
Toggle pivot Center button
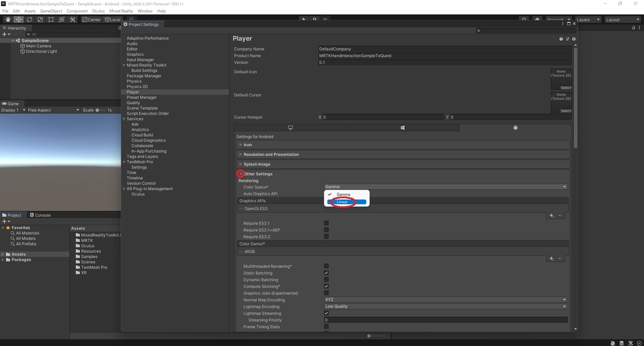pyautogui.click(x=92, y=19)
